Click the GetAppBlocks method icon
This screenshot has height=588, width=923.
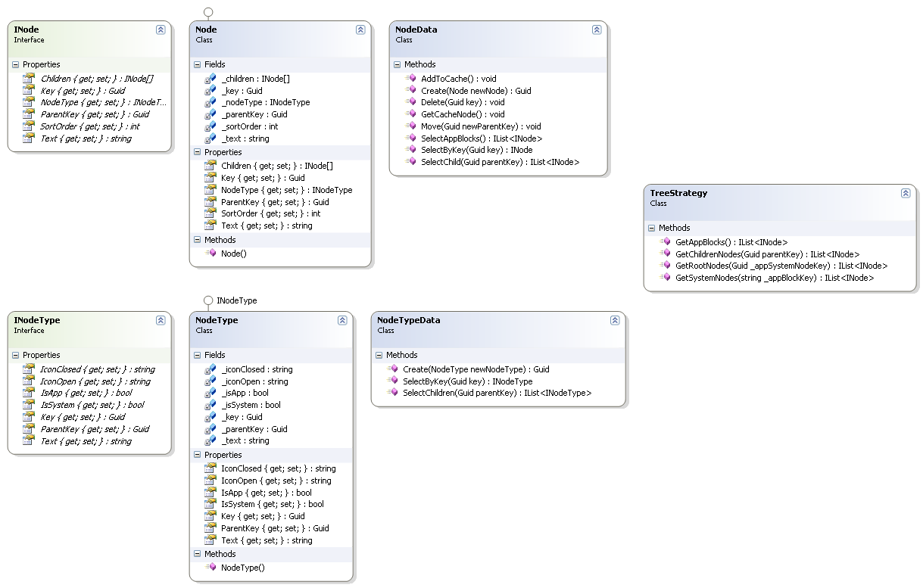coord(664,242)
